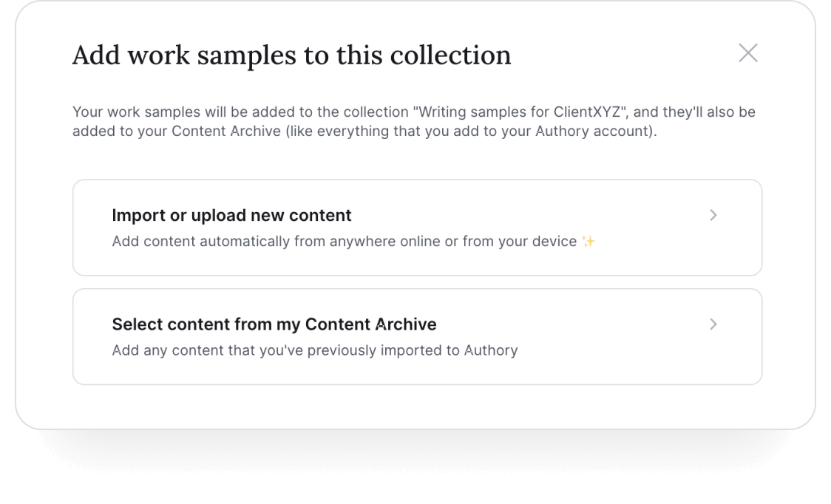Click the 'Add work samples to this collection' heading
This screenshot has width=831, height=504.
(x=291, y=55)
